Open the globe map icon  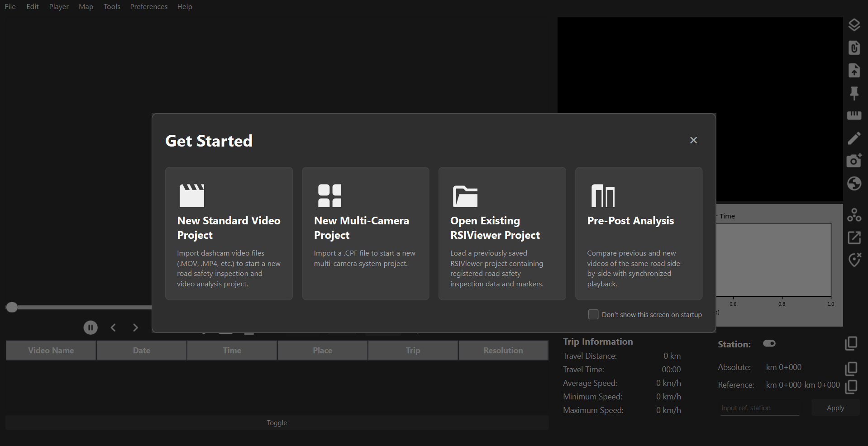[x=854, y=183]
